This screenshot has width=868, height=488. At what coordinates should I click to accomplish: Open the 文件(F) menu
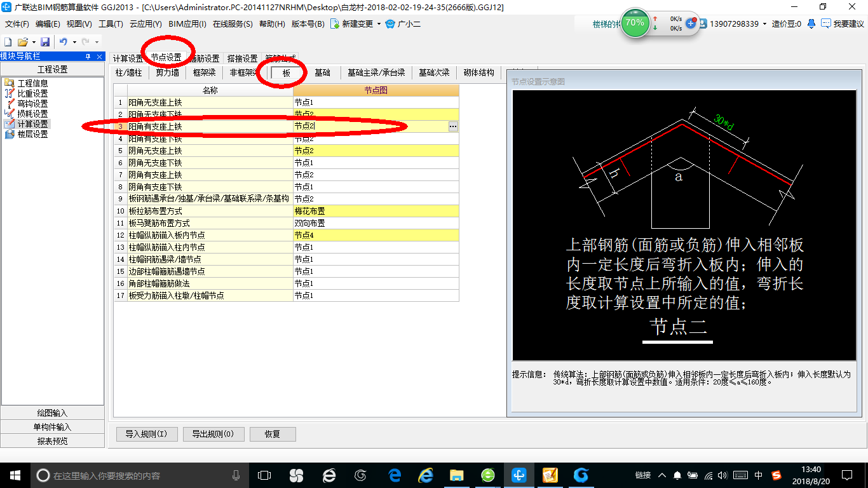(17, 24)
